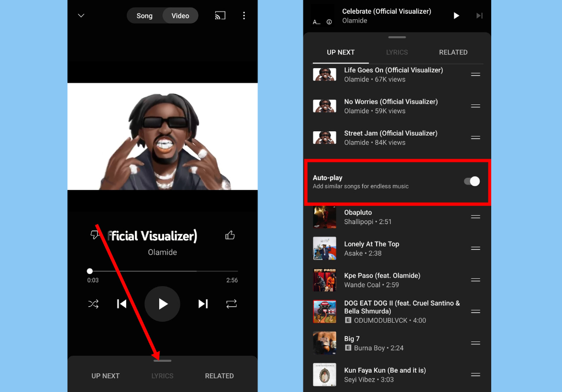Click the info icon in mini player
The image size is (562, 392).
(x=329, y=22)
